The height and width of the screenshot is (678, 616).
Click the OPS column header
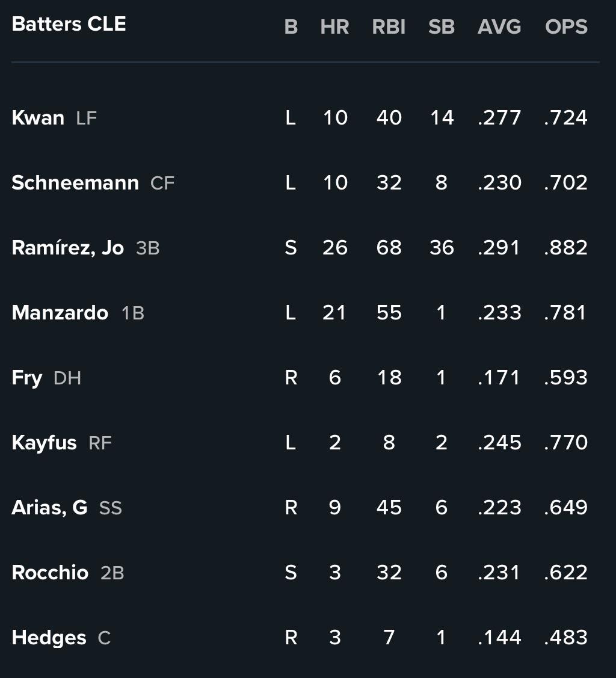click(x=566, y=27)
